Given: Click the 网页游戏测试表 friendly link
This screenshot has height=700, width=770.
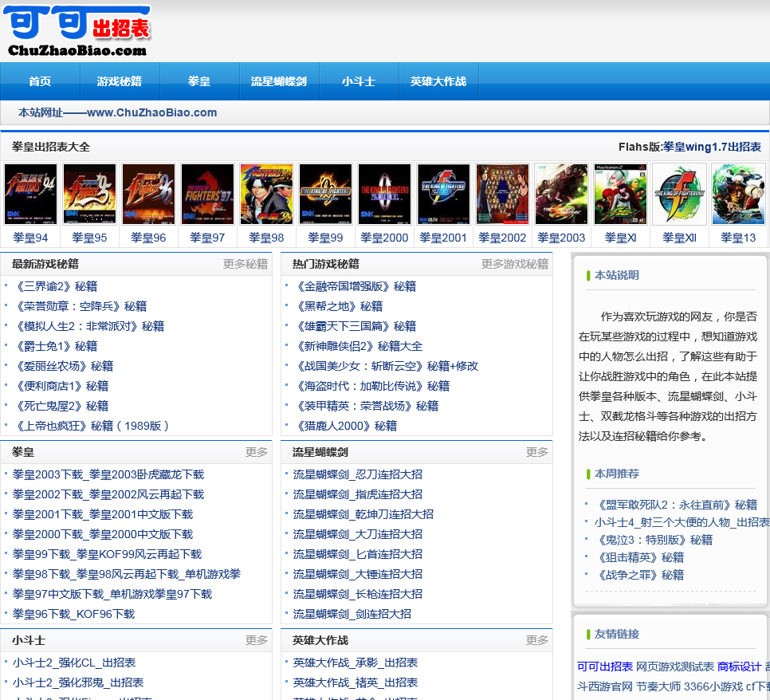Looking at the screenshot, I should pos(675,667).
